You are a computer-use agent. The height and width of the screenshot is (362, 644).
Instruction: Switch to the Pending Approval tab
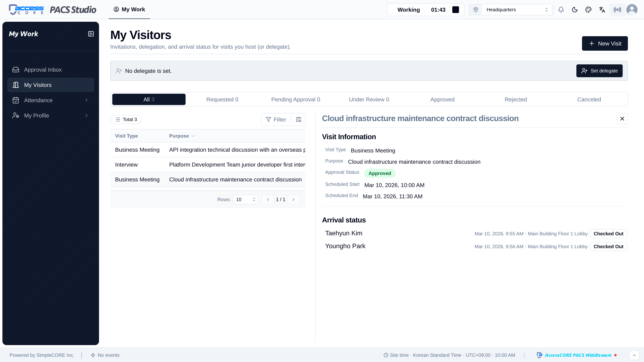coord(295,99)
